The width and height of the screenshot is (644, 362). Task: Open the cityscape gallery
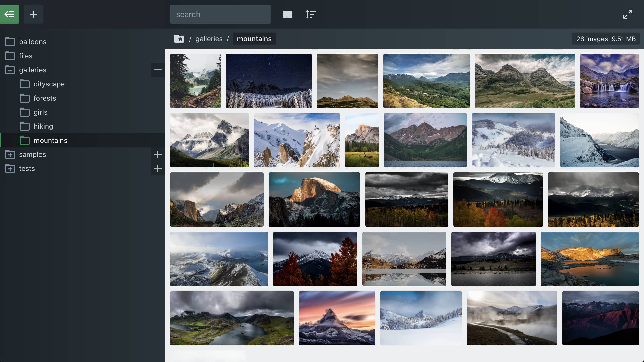pyautogui.click(x=49, y=84)
